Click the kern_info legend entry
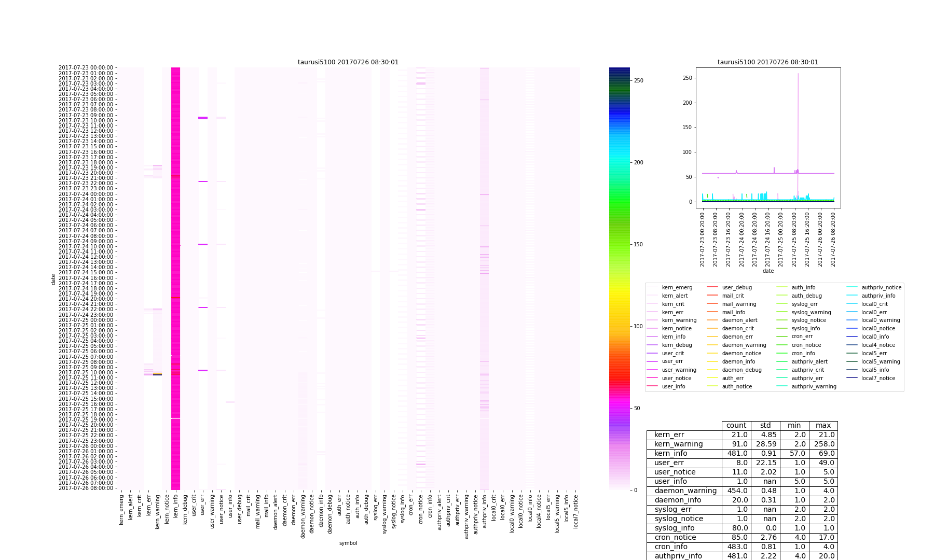 (x=673, y=337)
